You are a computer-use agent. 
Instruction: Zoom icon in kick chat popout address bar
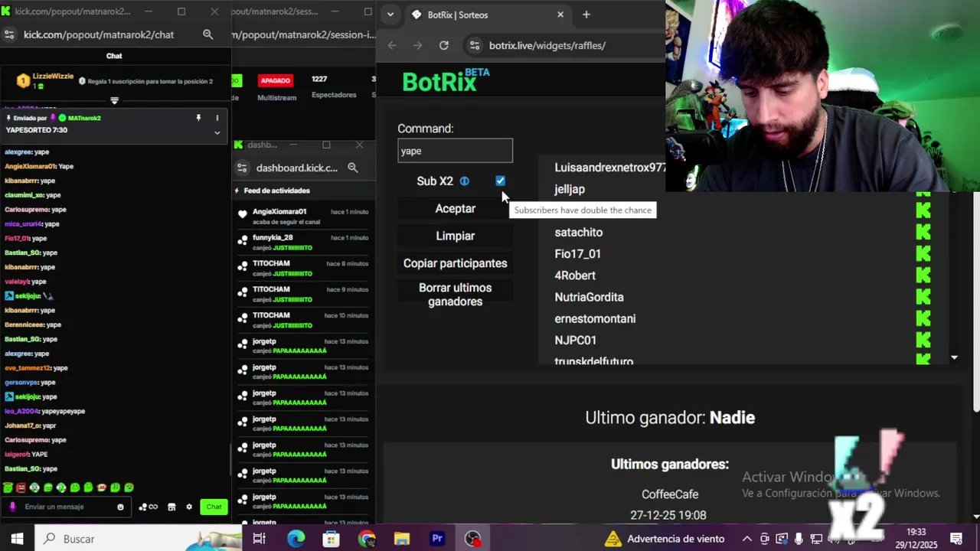(x=207, y=34)
